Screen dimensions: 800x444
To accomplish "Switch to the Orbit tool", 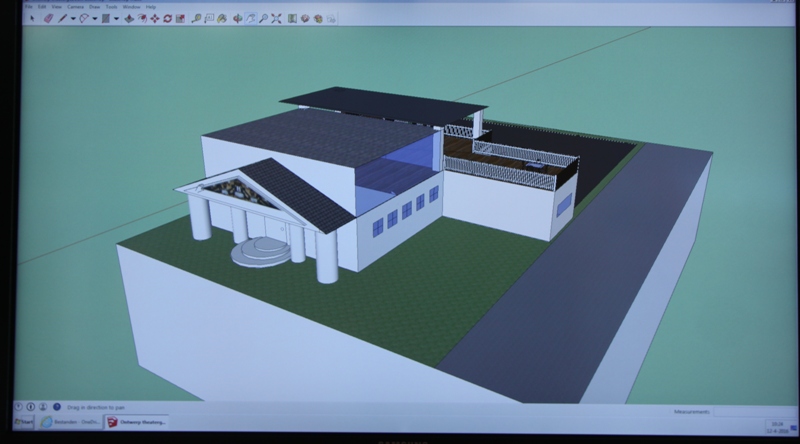I will click(x=237, y=18).
